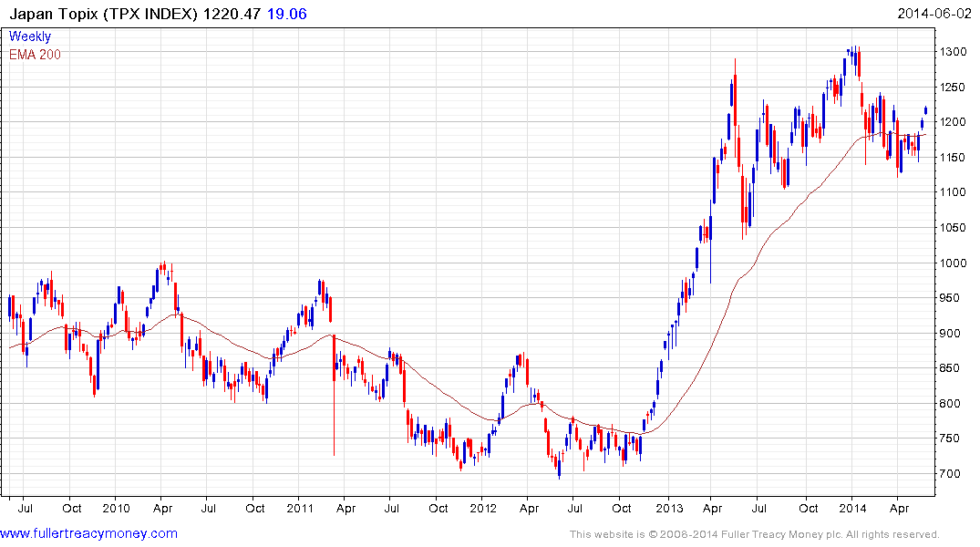
Task: Open the www.fullertreacymoney.com link
Action: click(88, 533)
